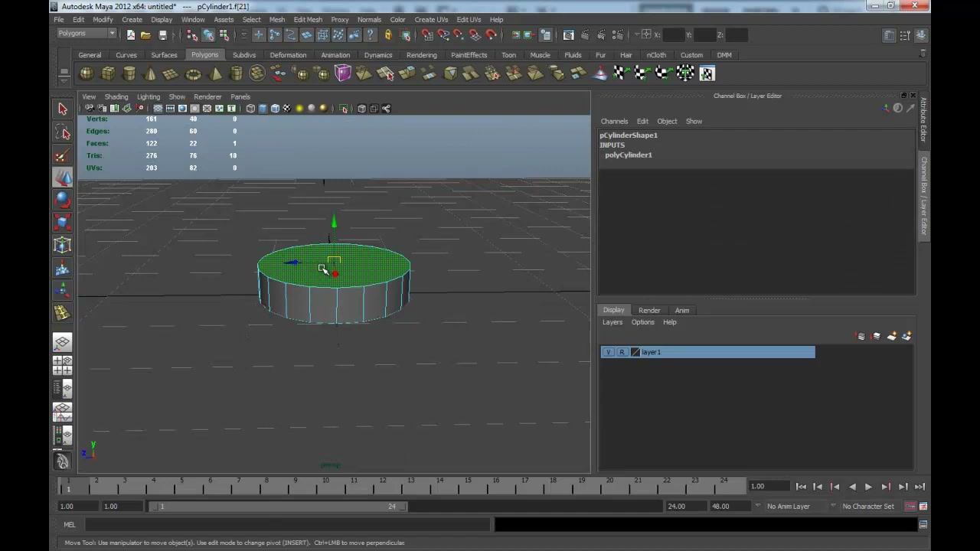
Task: Click the playback range slider bar
Action: tap(278, 506)
